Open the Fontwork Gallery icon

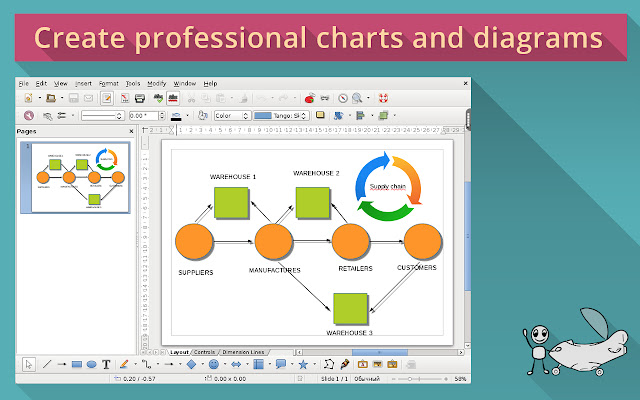pyautogui.click(x=362, y=364)
